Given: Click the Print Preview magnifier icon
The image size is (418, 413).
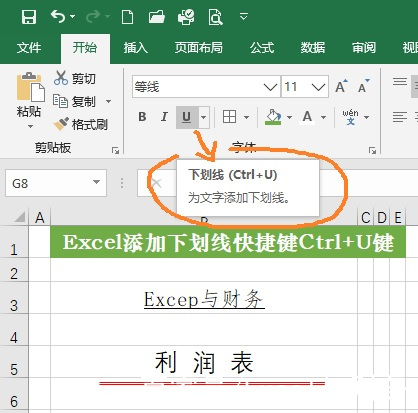Looking at the screenshot, I should coord(215,17).
